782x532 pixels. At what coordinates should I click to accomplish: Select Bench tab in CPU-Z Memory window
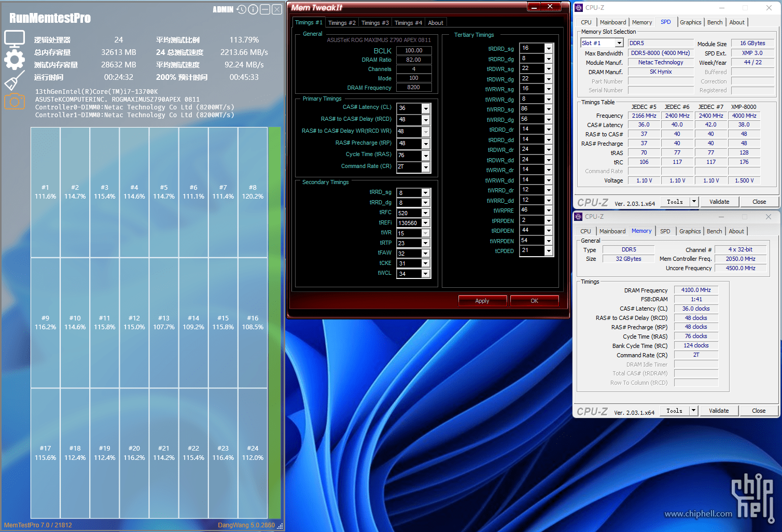click(714, 231)
